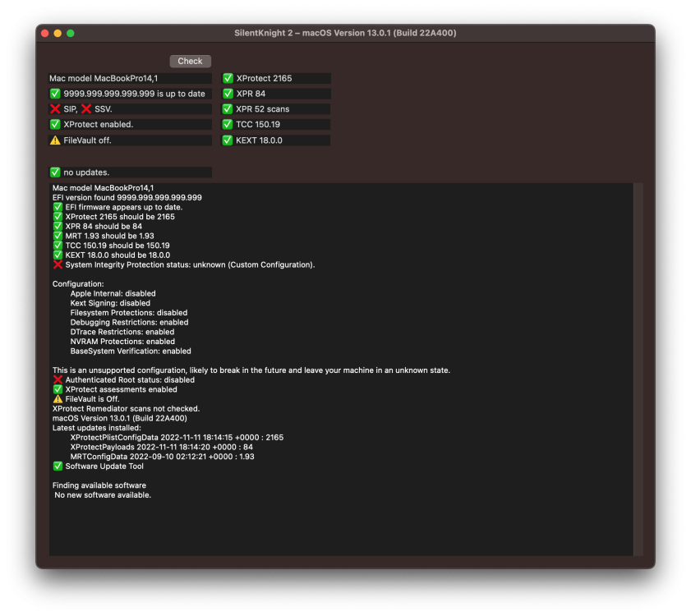The width and height of the screenshot is (691, 616).
Task: Click check icon of 'MRT 1.93 should be 1.93'
Action: [58, 236]
